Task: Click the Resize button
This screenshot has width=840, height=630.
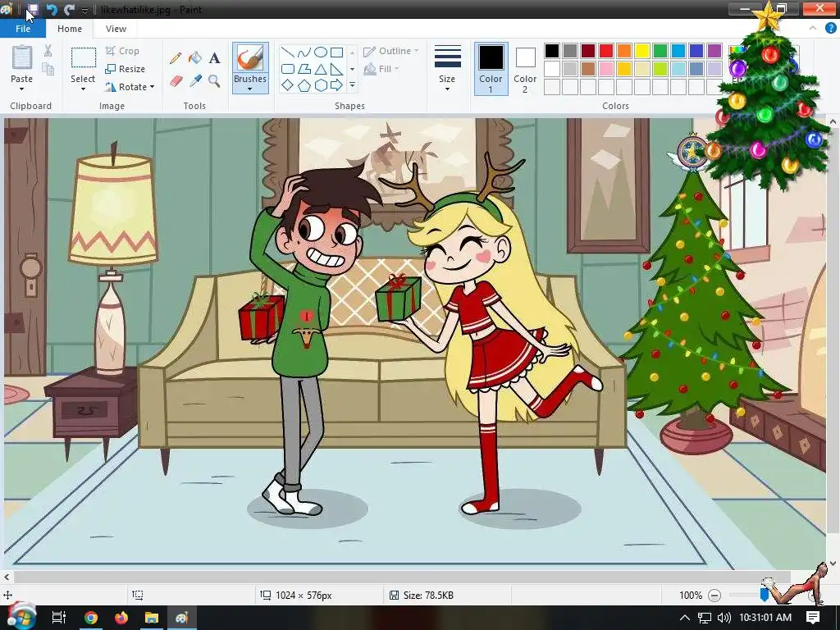Action: coord(126,69)
